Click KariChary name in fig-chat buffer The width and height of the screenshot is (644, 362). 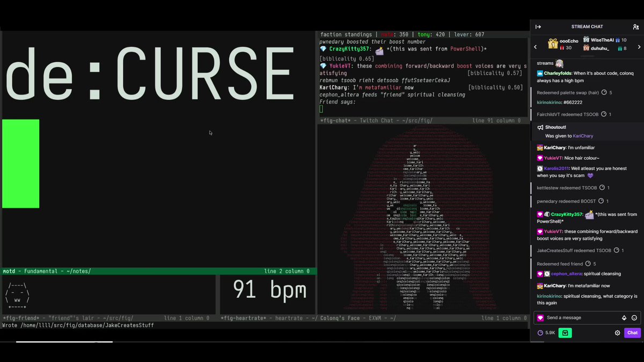tap(333, 87)
